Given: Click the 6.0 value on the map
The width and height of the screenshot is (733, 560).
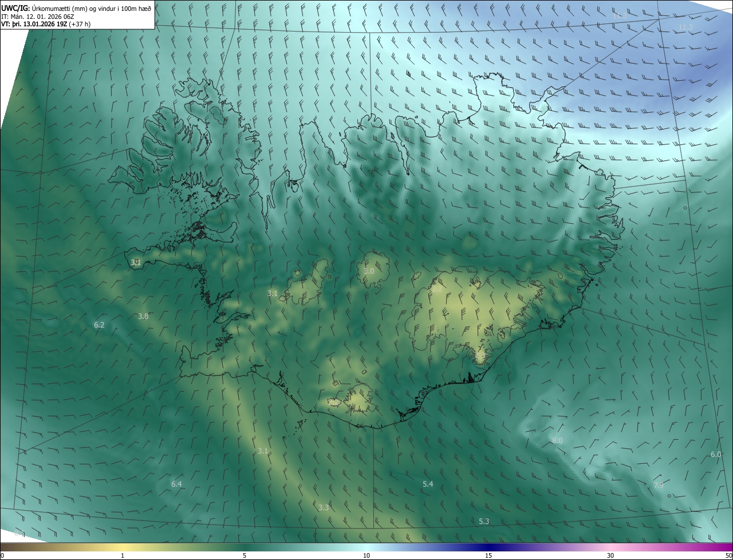Looking at the screenshot, I should point(716,454).
